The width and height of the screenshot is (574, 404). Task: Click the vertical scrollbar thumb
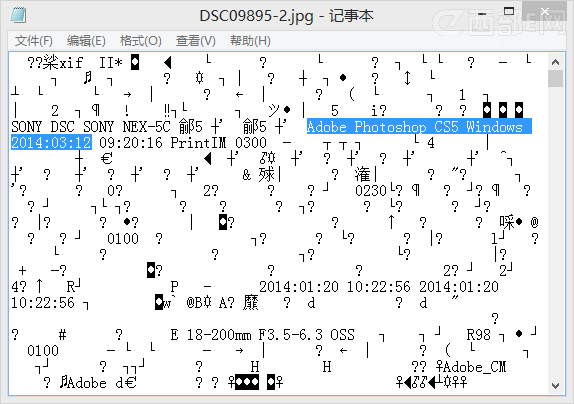click(555, 78)
